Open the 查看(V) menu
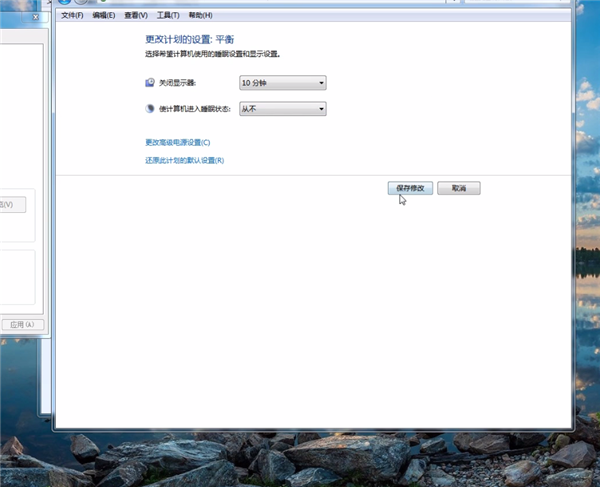The height and width of the screenshot is (487, 600). click(x=136, y=15)
